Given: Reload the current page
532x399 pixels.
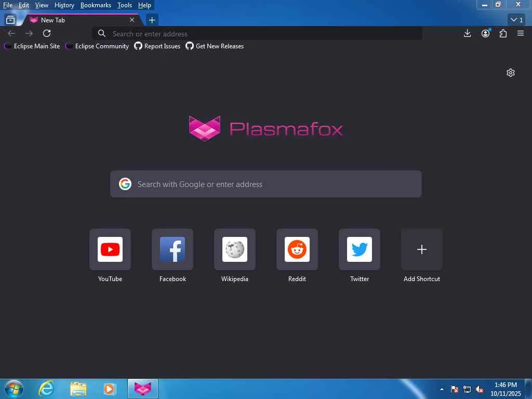Looking at the screenshot, I should coord(47,33).
